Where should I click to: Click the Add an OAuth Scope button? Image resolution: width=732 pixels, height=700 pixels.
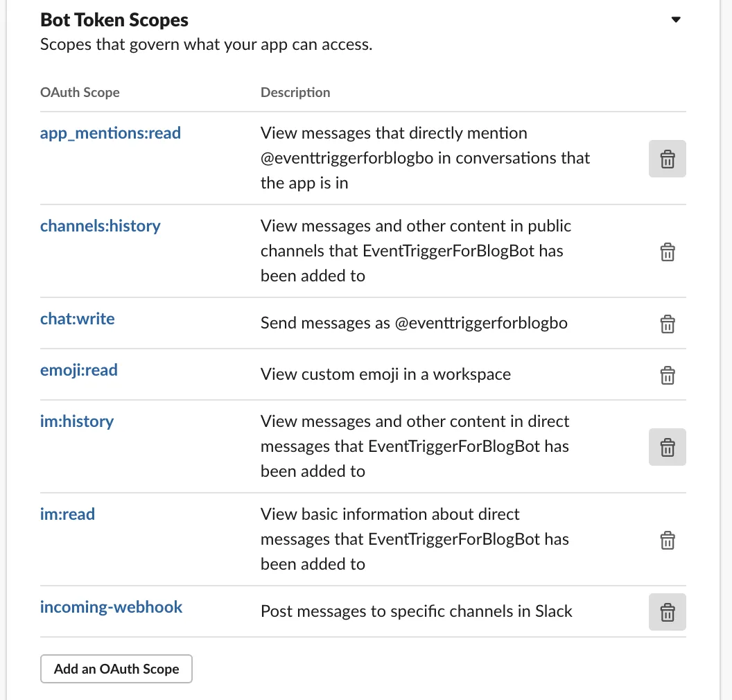[116, 669]
